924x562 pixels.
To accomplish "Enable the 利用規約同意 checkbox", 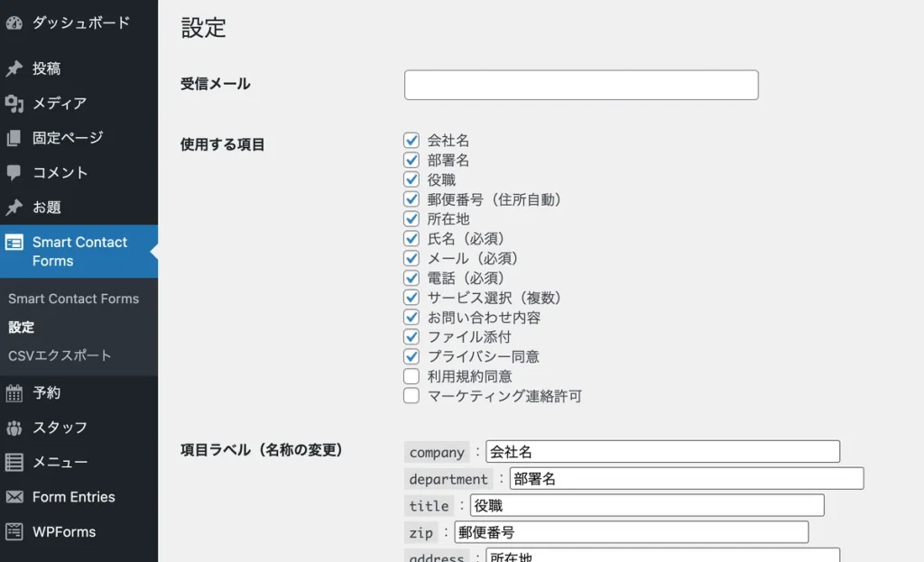I will click(411, 376).
